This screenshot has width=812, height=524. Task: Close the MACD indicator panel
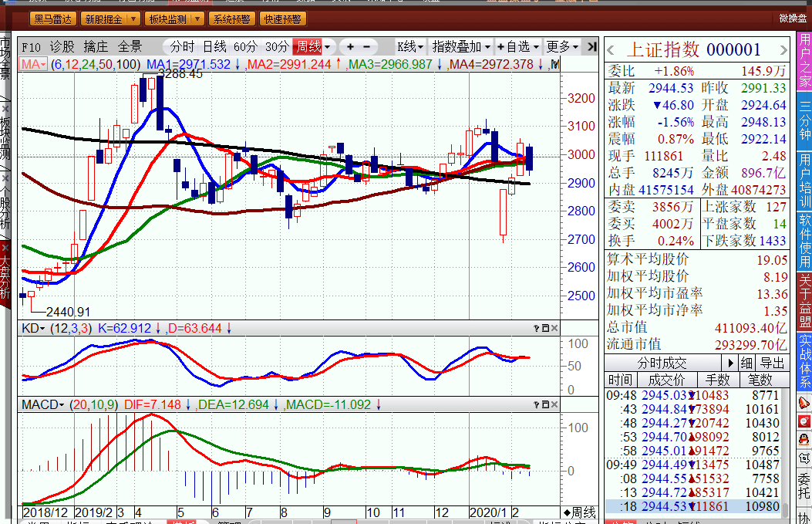tap(554, 405)
